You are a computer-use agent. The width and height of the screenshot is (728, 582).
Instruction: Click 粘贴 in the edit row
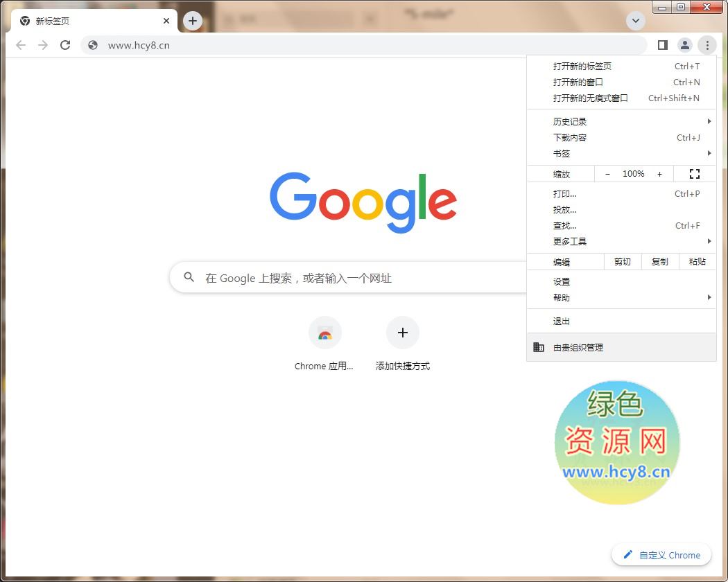tap(697, 262)
